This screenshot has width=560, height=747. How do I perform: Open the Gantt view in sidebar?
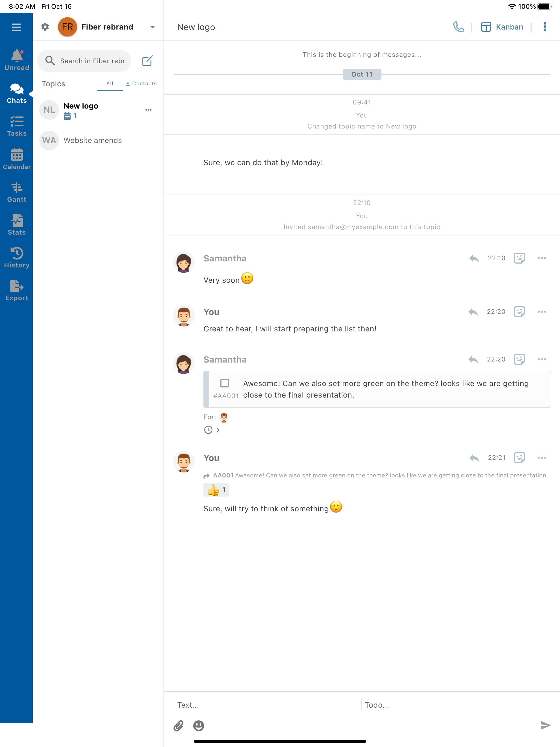(17, 192)
